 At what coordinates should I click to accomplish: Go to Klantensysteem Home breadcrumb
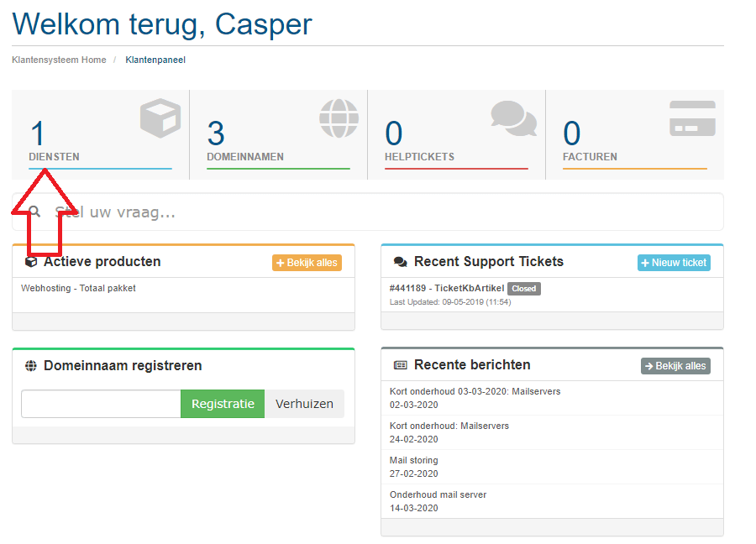click(x=59, y=60)
